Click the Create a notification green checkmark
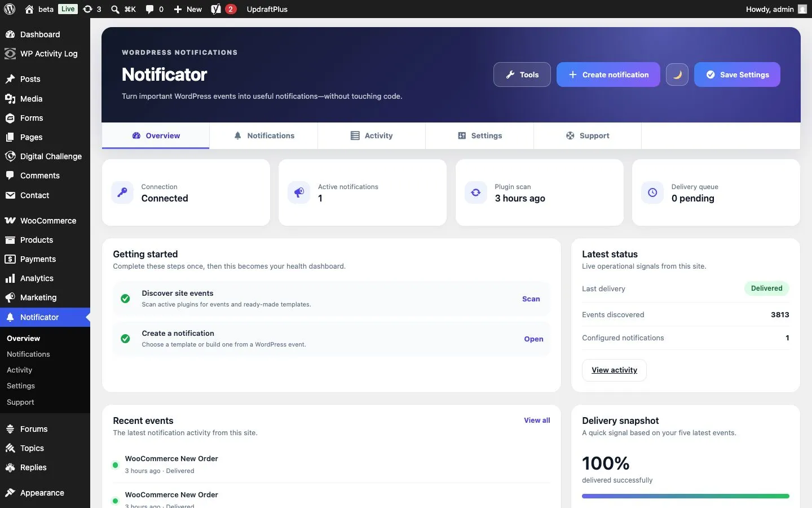 (x=125, y=339)
